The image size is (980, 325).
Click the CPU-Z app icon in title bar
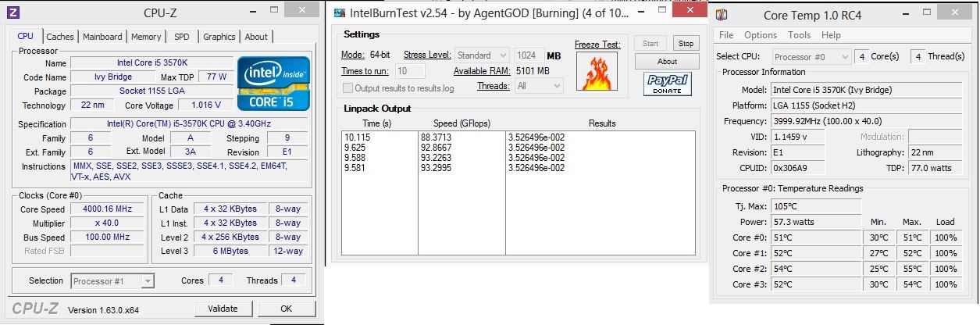[x=13, y=12]
